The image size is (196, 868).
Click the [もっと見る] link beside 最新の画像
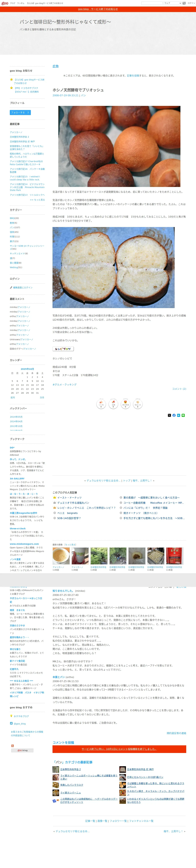[x=70, y=545]
